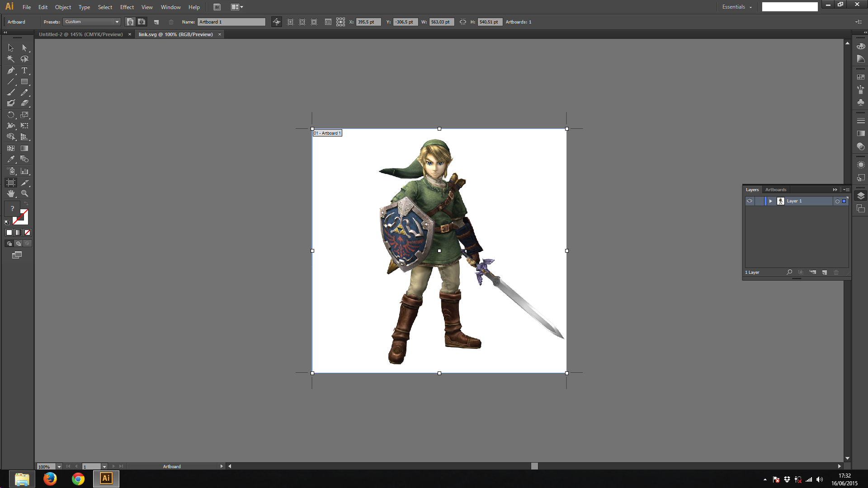Select the Free Transform tool
868x488 pixels.
click(x=25, y=126)
